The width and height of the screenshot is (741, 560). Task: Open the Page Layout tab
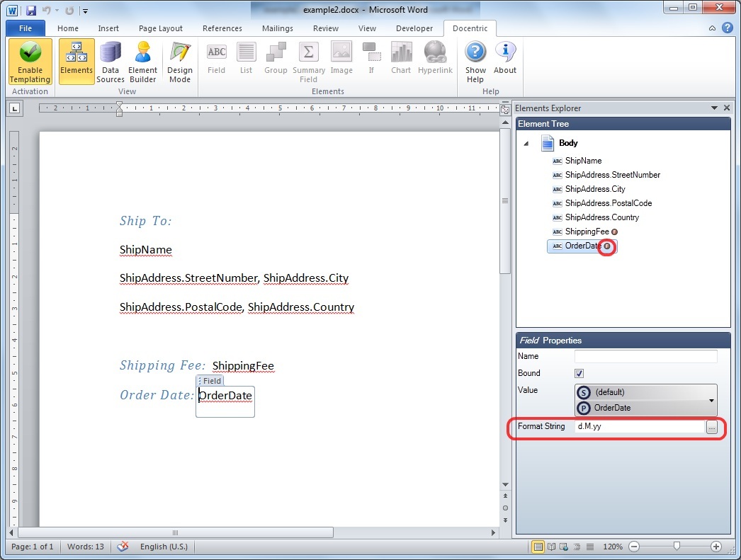click(161, 28)
